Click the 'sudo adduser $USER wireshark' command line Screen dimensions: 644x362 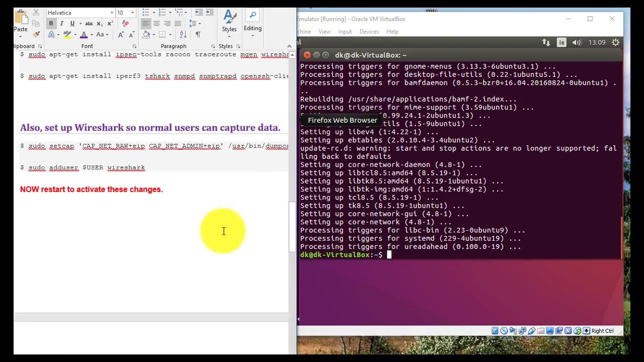click(x=83, y=167)
